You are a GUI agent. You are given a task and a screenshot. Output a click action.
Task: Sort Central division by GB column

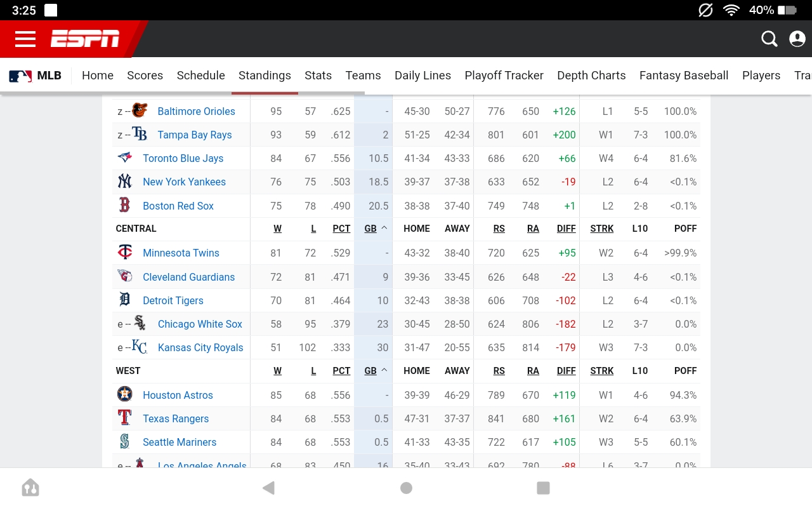(x=371, y=229)
